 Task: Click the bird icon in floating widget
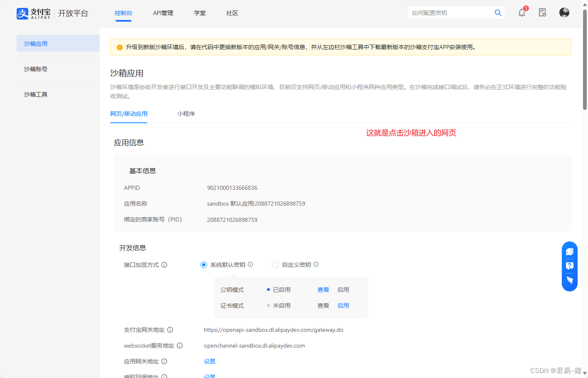[570, 280]
